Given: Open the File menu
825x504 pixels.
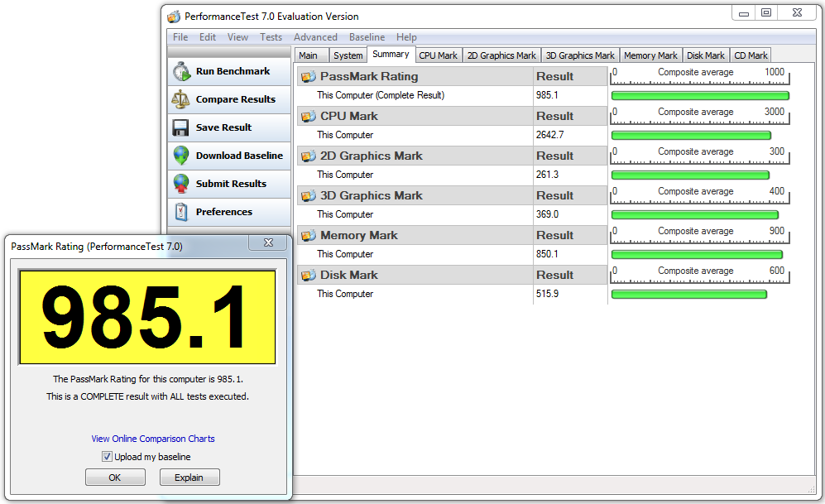Looking at the screenshot, I should click(x=180, y=37).
